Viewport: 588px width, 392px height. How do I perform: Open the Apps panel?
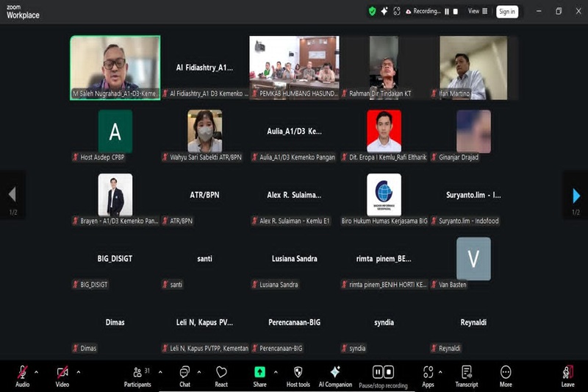[428, 375]
